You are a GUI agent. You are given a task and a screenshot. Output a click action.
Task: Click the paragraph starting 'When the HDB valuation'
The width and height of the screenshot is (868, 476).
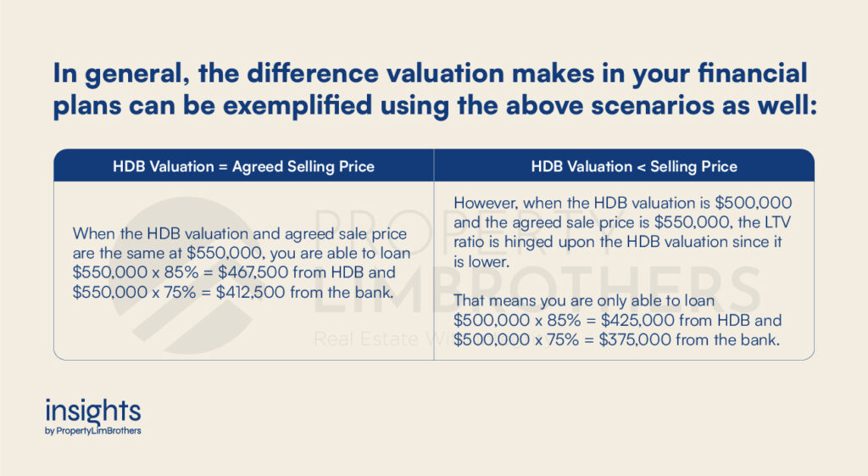pyautogui.click(x=242, y=263)
